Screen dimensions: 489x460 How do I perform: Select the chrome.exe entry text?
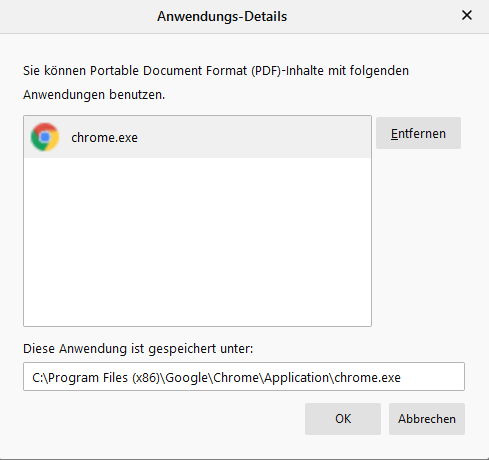coord(104,137)
